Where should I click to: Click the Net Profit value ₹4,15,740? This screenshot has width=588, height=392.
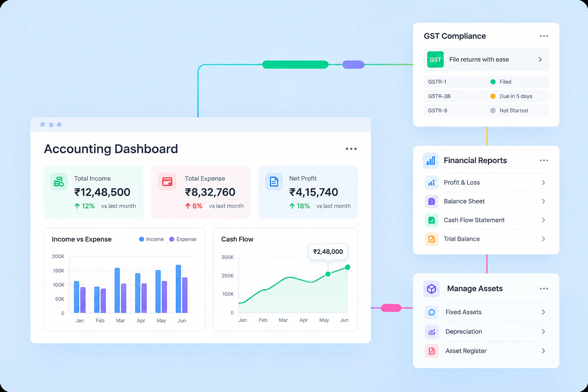314,192
